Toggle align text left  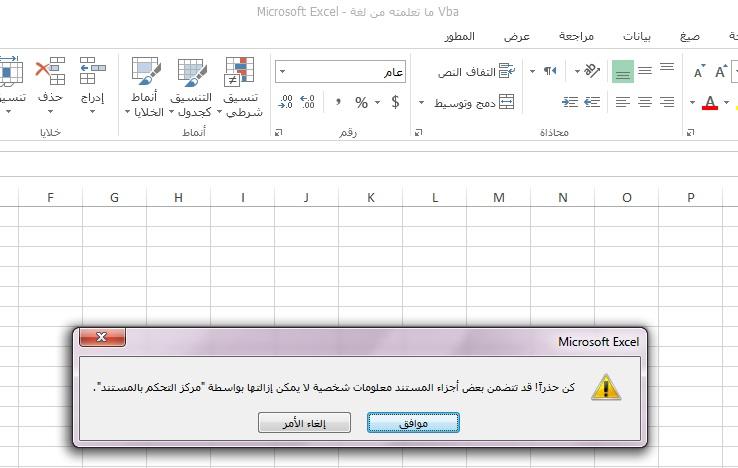tap(623, 102)
